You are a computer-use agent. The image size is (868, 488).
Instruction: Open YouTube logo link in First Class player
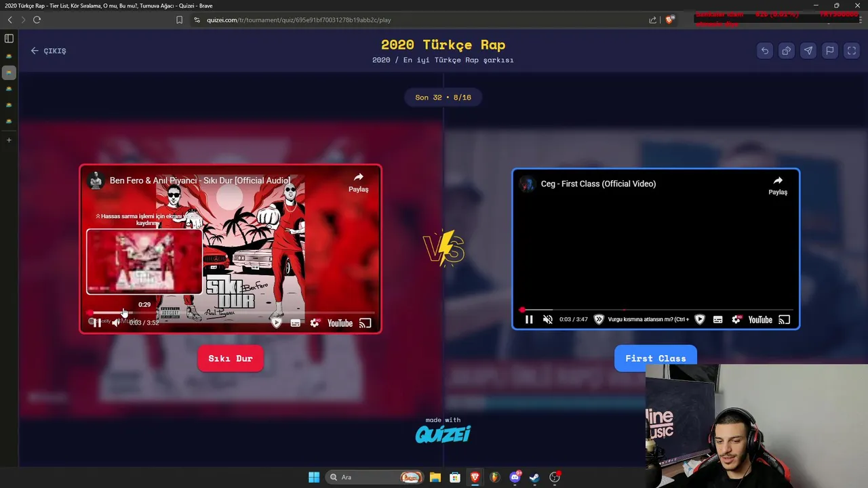coord(760,320)
